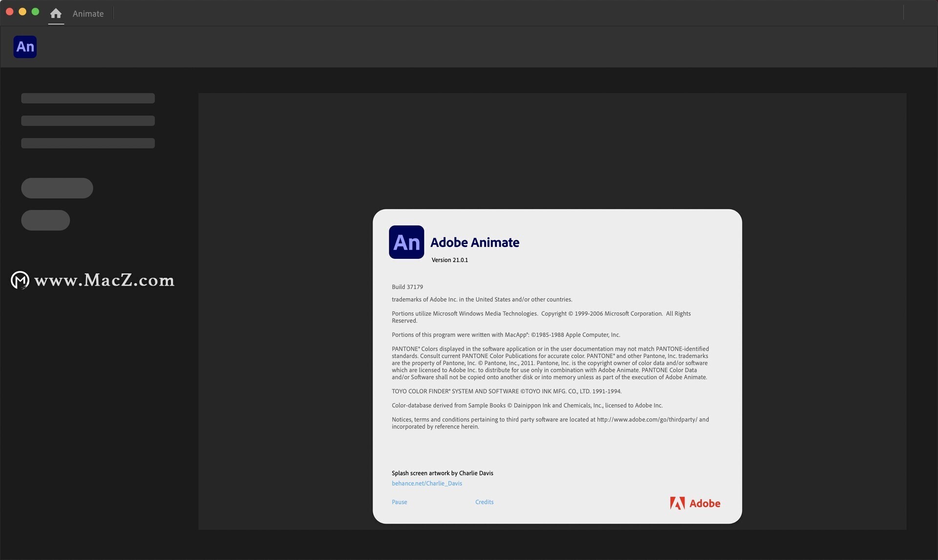Click the Adobe logo in About dialog
Screen dimensions: 938x560
(x=695, y=503)
